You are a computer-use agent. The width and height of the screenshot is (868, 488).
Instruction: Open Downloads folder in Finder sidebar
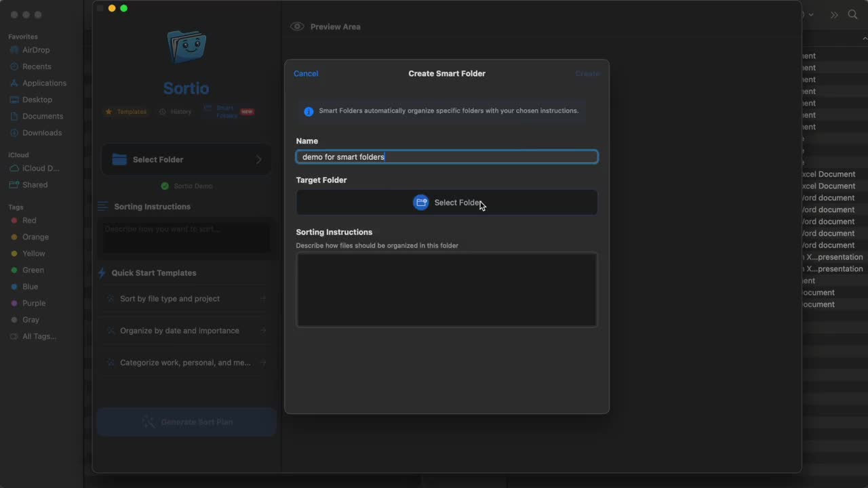(x=41, y=133)
